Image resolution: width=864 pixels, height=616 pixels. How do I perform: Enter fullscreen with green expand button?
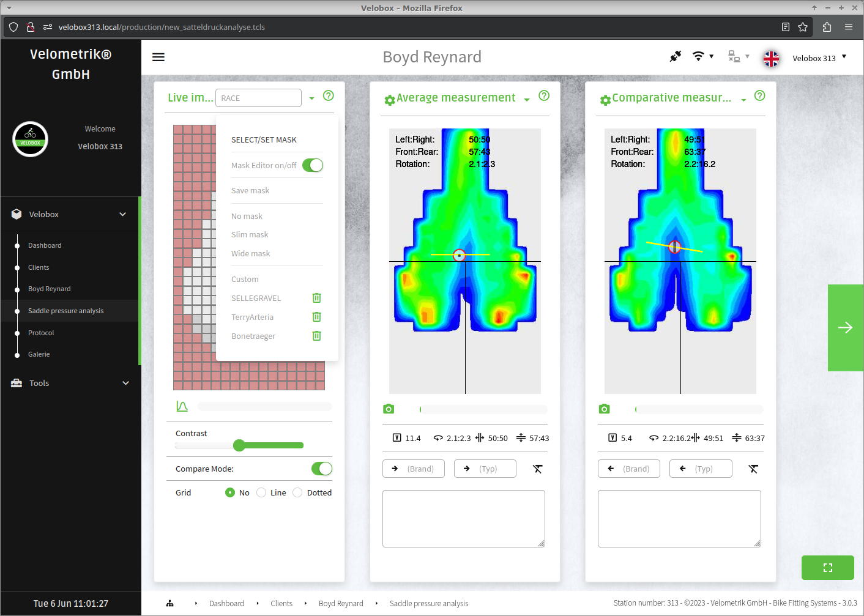click(x=827, y=568)
